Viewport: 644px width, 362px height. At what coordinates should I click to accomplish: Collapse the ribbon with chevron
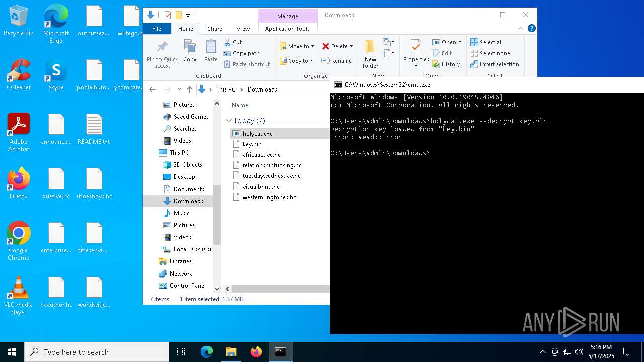click(x=521, y=29)
